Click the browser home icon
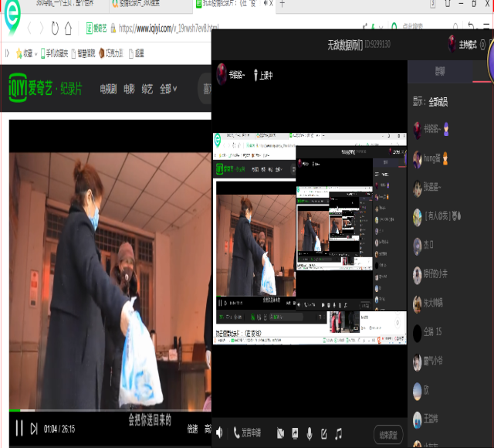Screen dimensions: 494x448 (69, 29)
